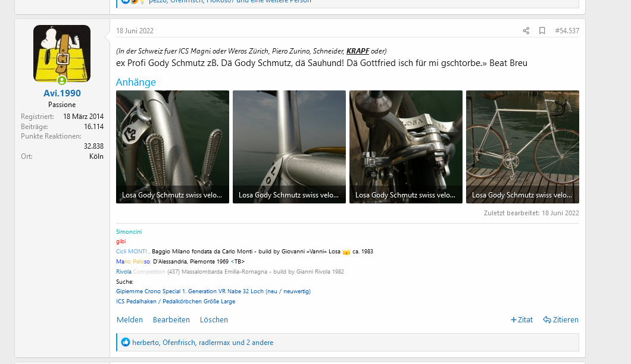Open Avi.1990's profile
The height and width of the screenshot is (364, 631).
[x=61, y=93]
